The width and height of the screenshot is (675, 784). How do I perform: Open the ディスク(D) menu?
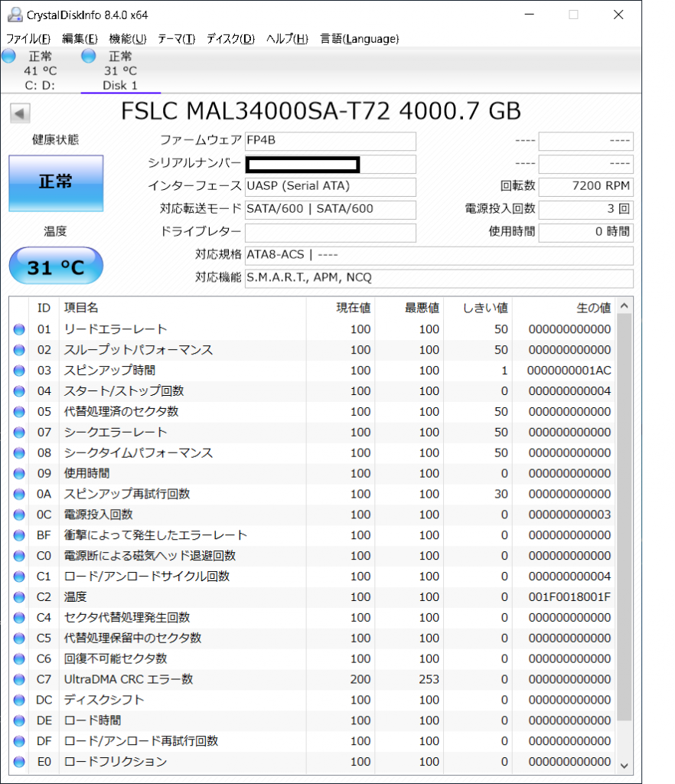(x=231, y=38)
